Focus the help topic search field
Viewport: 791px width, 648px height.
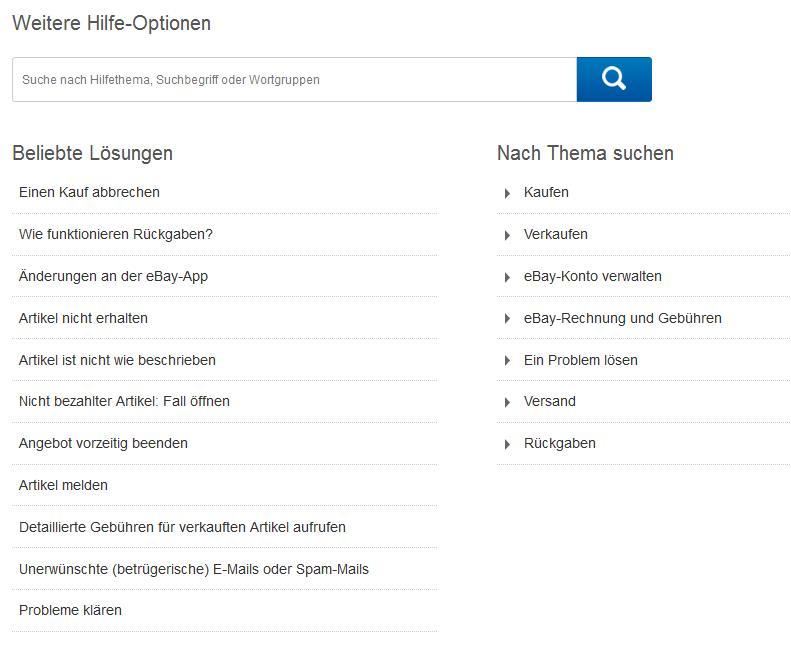click(295, 79)
